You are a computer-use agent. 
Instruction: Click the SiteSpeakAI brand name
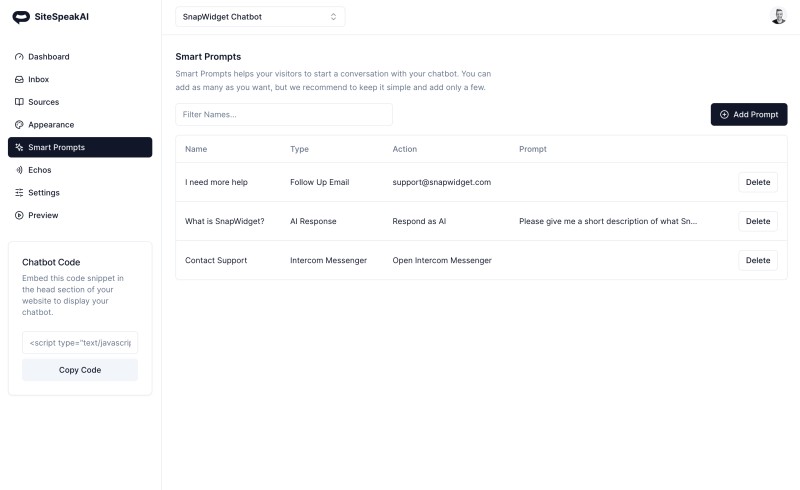pos(62,17)
